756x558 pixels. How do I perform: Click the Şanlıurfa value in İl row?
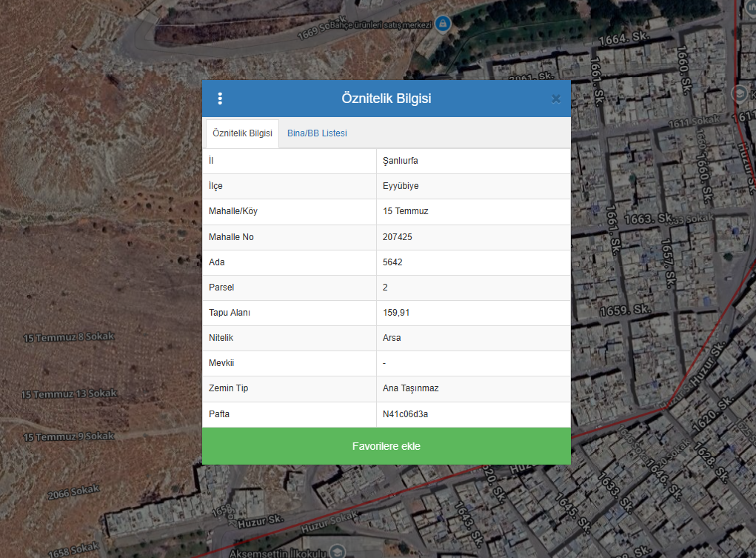pyautogui.click(x=401, y=161)
